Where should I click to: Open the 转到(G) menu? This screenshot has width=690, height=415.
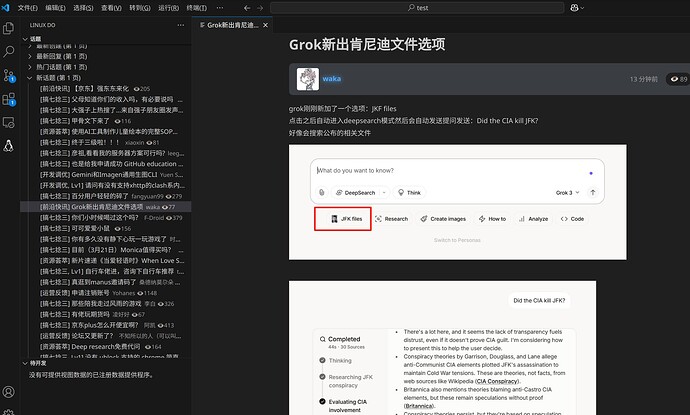tap(140, 8)
